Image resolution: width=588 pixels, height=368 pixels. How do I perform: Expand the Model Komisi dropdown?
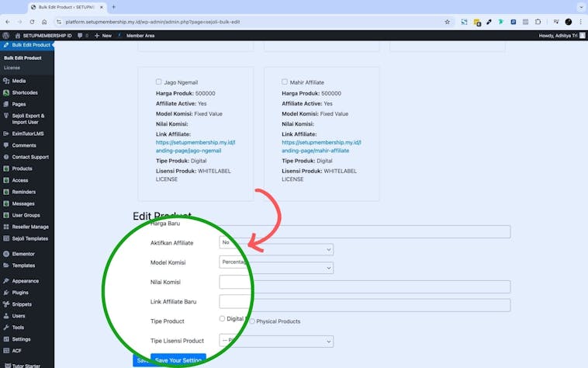pos(276,267)
